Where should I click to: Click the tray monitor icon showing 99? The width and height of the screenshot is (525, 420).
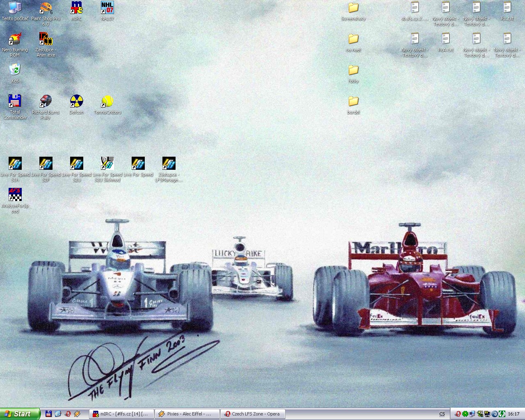487,414
